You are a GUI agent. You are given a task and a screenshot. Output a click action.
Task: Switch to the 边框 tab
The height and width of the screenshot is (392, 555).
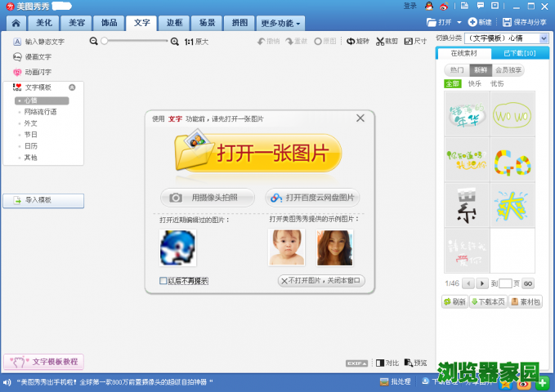(172, 23)
